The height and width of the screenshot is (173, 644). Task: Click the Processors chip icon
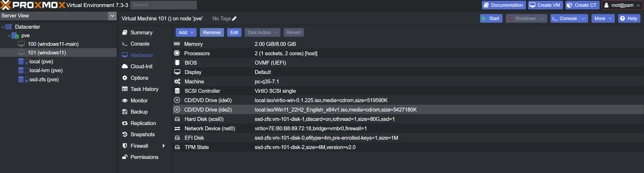click(x=177, y=53)
